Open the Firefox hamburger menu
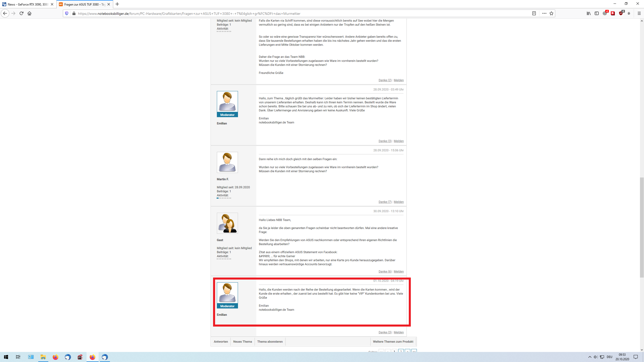The image size is (644, 362). 639,13
